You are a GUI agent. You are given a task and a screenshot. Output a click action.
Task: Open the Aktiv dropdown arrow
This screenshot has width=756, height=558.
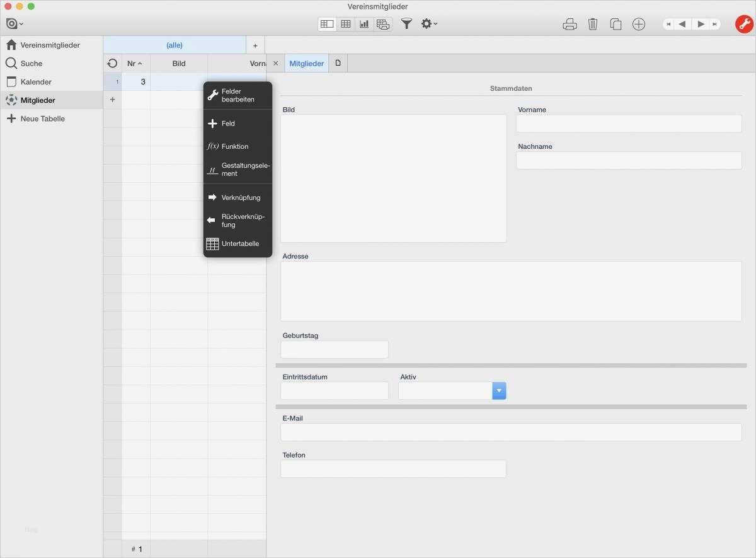(x=499, y=391)
